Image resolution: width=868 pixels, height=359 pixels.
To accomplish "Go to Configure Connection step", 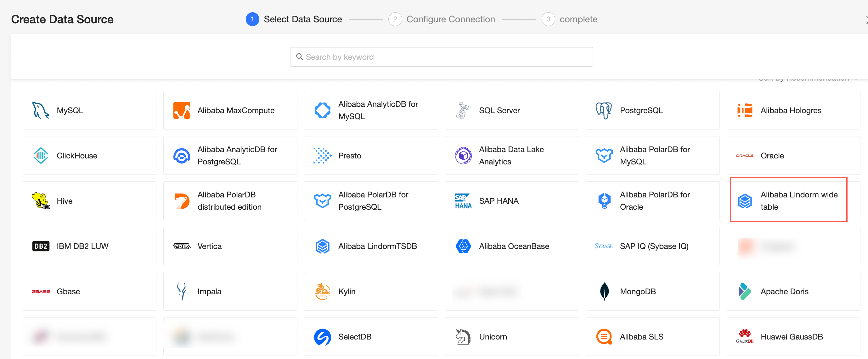I will [450, 19].
